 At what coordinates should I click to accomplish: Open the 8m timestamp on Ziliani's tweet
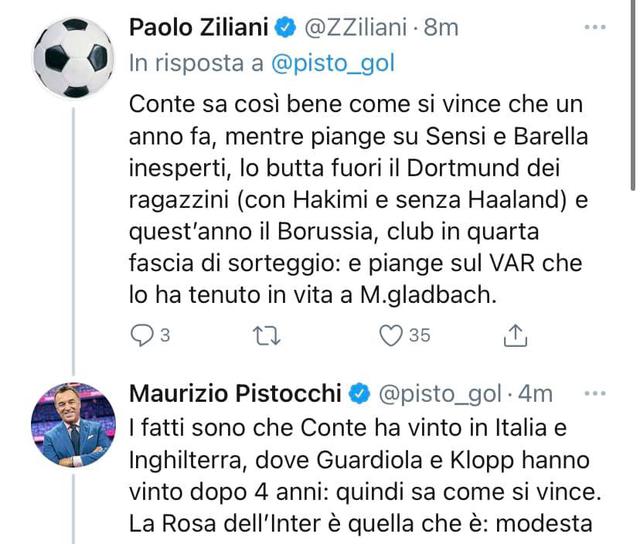441,28
